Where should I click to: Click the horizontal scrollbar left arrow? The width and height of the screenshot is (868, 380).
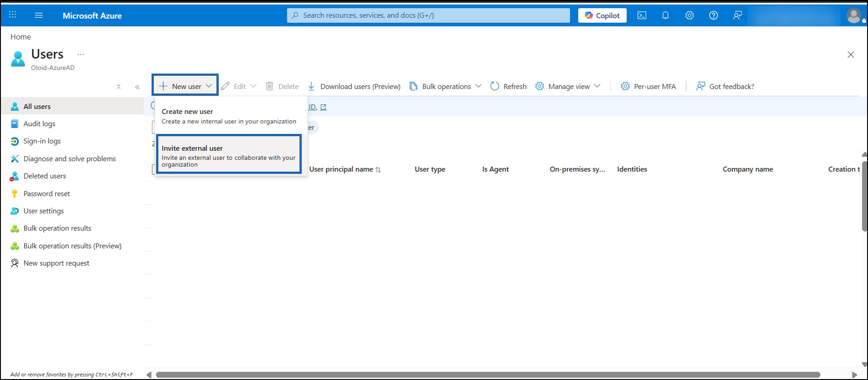click(x=149, y=375)
